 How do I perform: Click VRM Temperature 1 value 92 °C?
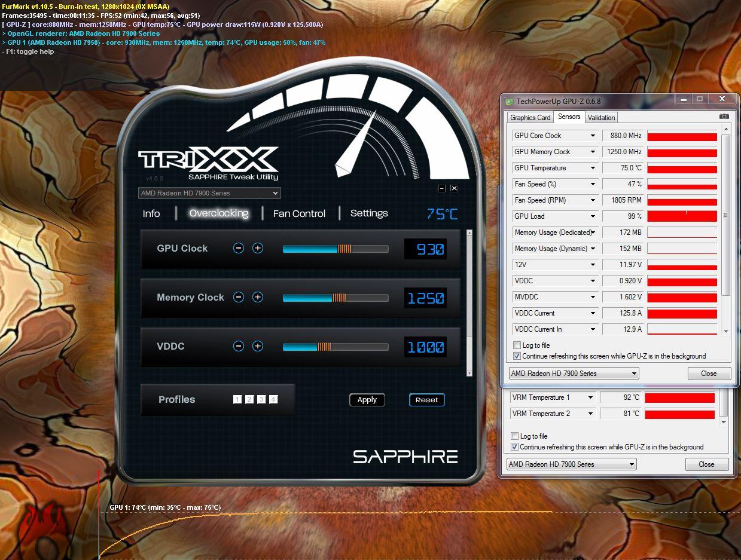[620, 397]
